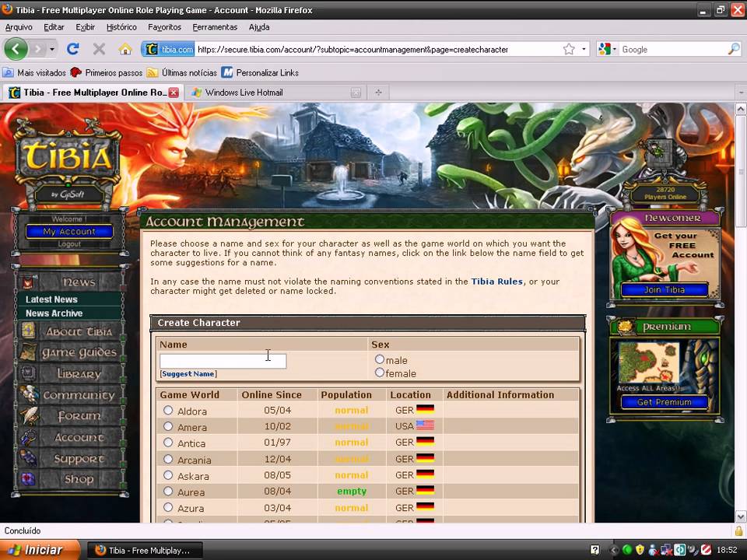Choose the Askara game world

point(168,475)
